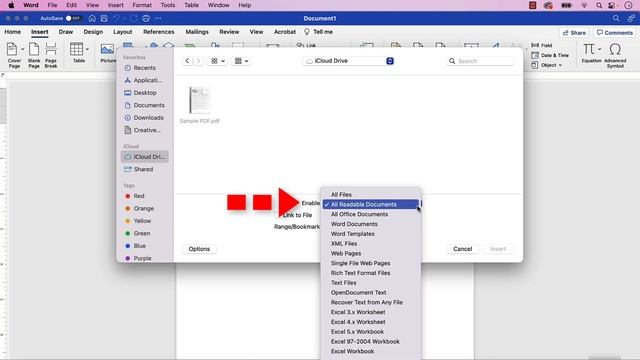Viewport: 640px width, 360px height.
Task: Open the Table insert tool
Action: [x=79, y=53]
